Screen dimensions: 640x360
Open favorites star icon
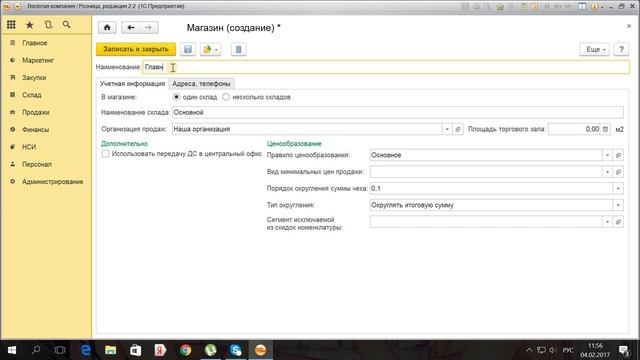click(30, 25)
